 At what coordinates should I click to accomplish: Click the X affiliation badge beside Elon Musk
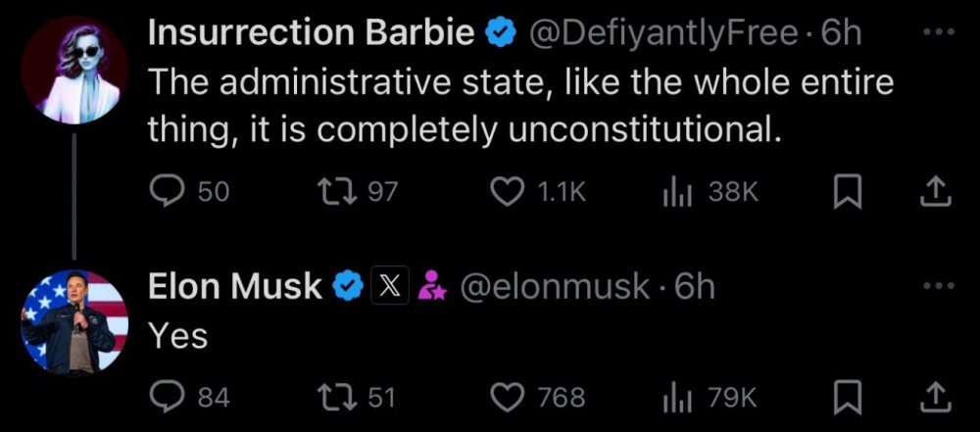point(389,286)
